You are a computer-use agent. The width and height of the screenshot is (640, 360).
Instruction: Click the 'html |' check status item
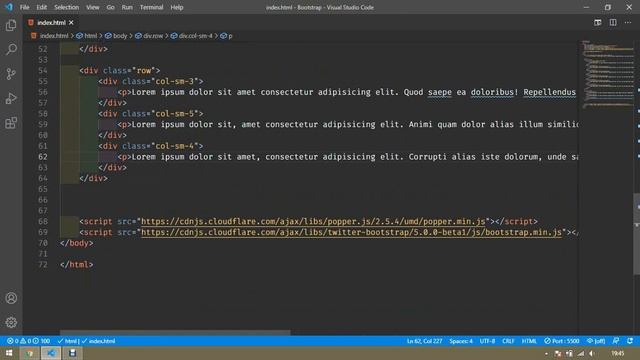pos(68,341)
